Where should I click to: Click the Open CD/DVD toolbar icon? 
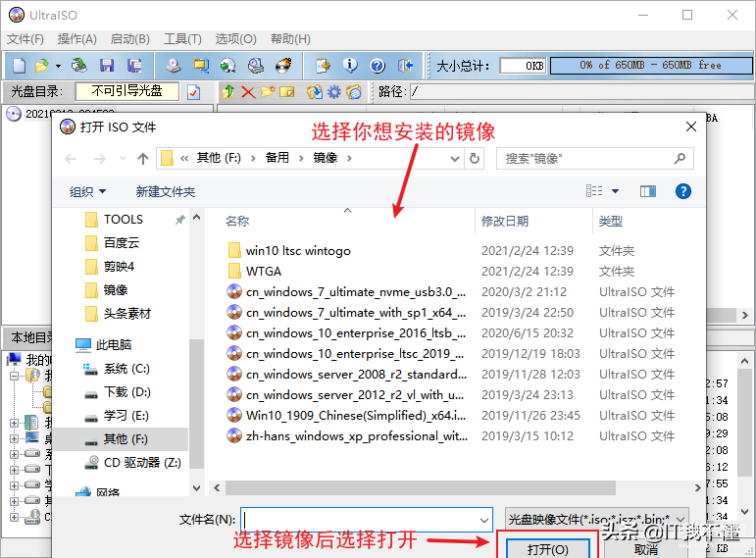79,65
